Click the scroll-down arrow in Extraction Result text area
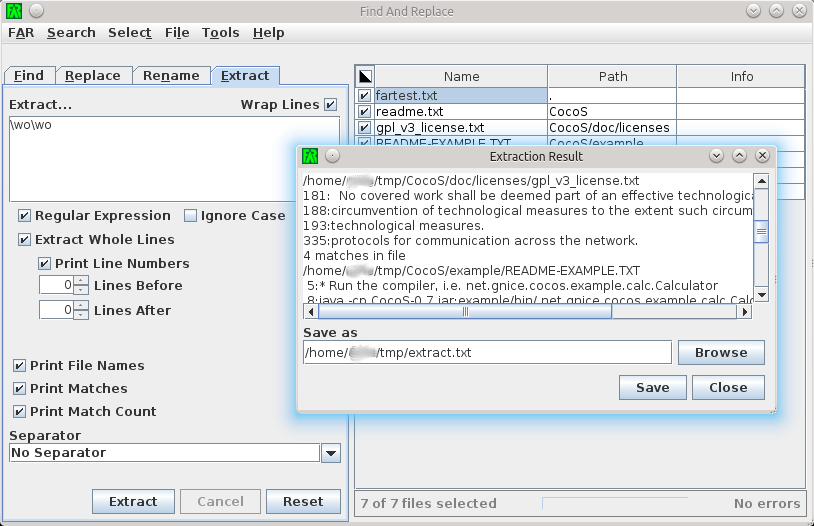 (762, 295)
